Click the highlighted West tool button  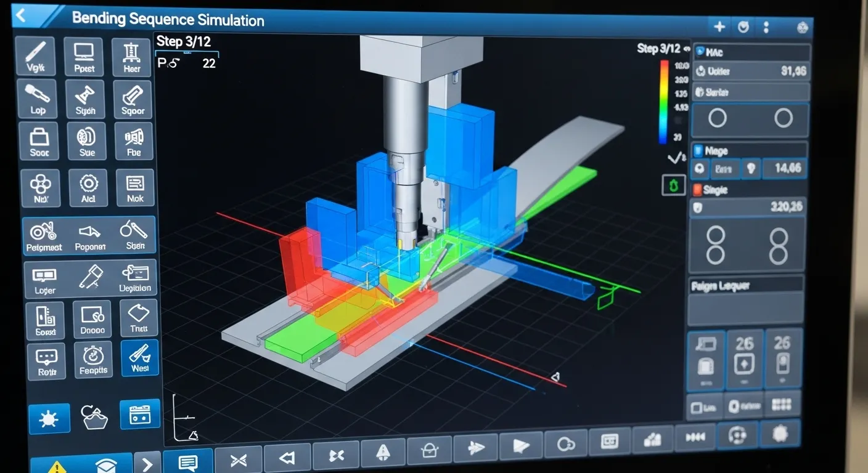click(140, 358)
